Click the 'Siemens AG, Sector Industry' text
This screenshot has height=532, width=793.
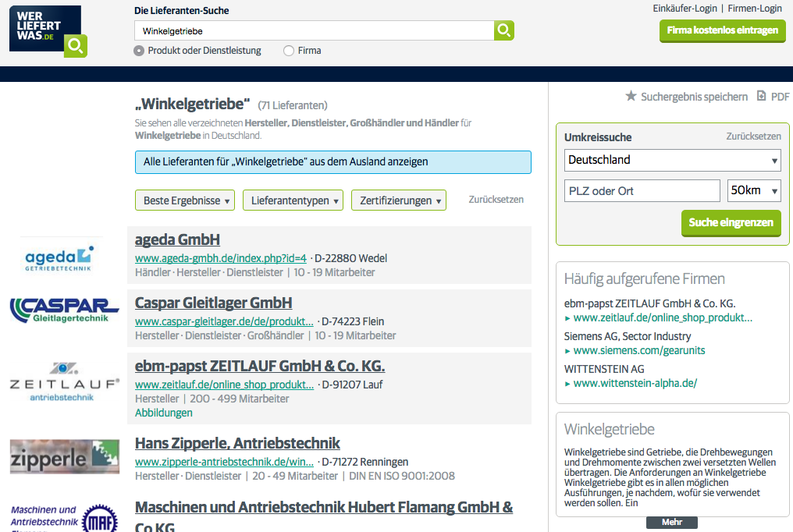point(628,336)
